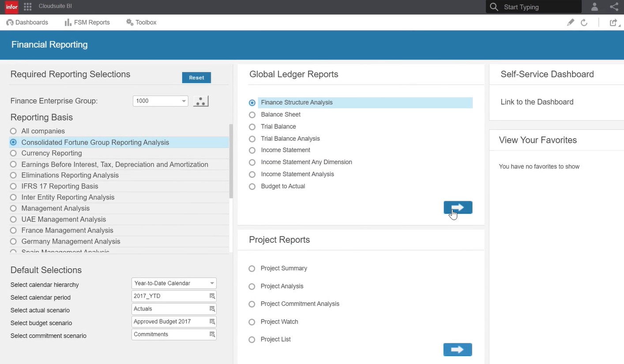This screenshot has height=364, width=624.
Task: Run Project Reports arrow button
Action: [x=458, y=349]
